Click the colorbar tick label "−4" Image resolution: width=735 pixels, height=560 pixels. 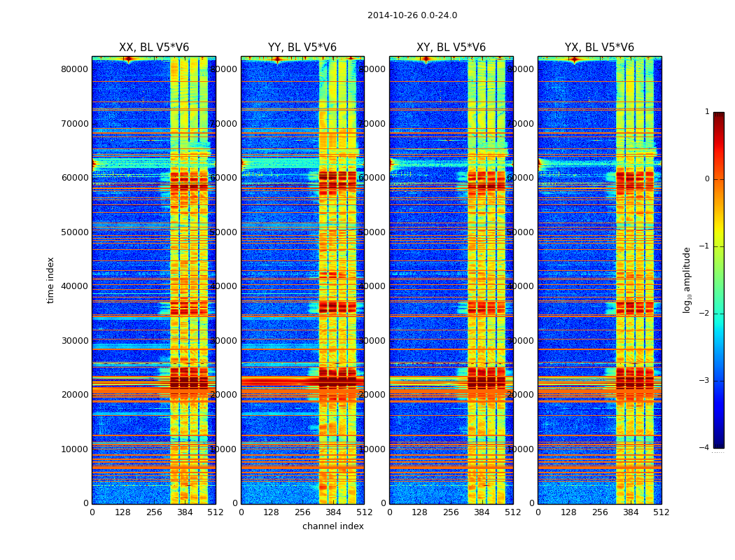pyautogui.click(x=704, y=448)
